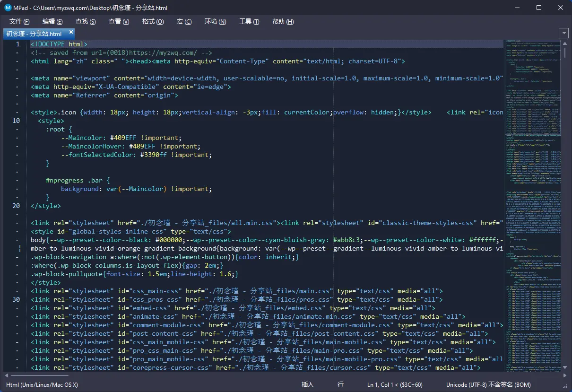Open the 查找(S) menu

tap(86, 22)
